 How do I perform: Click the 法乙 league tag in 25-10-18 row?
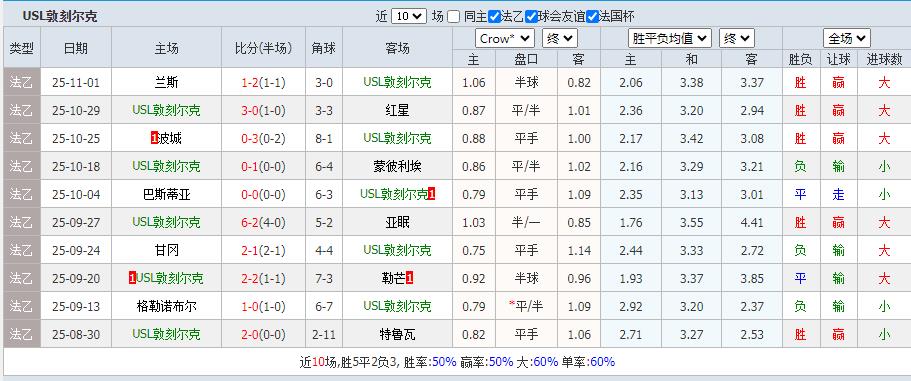click(x=21, y=167)
